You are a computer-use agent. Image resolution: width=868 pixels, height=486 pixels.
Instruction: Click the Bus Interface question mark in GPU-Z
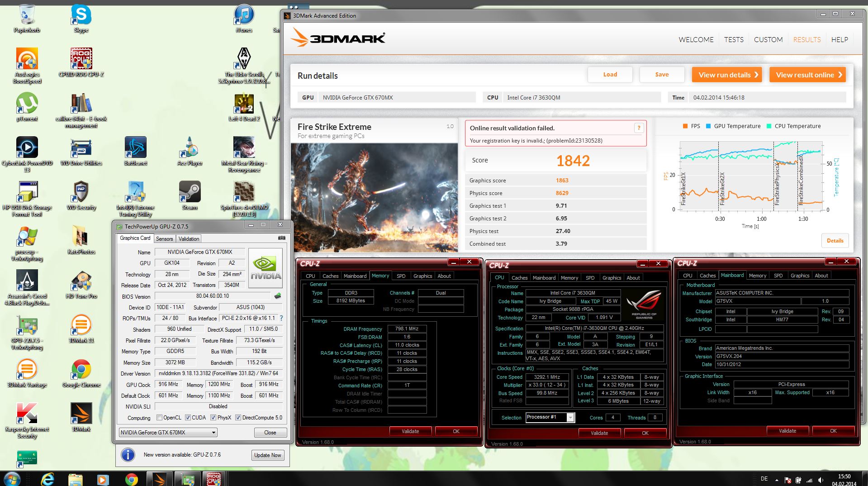coord(281,318)
